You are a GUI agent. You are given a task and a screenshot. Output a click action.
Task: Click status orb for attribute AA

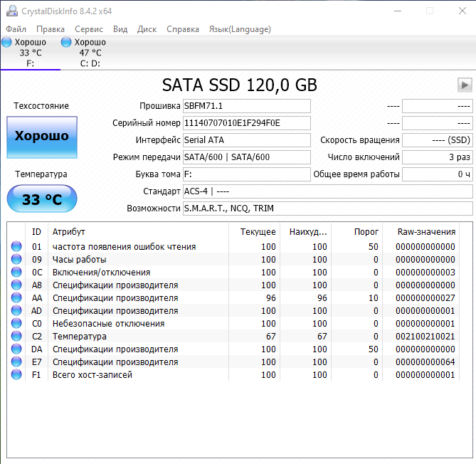point(16,297)
